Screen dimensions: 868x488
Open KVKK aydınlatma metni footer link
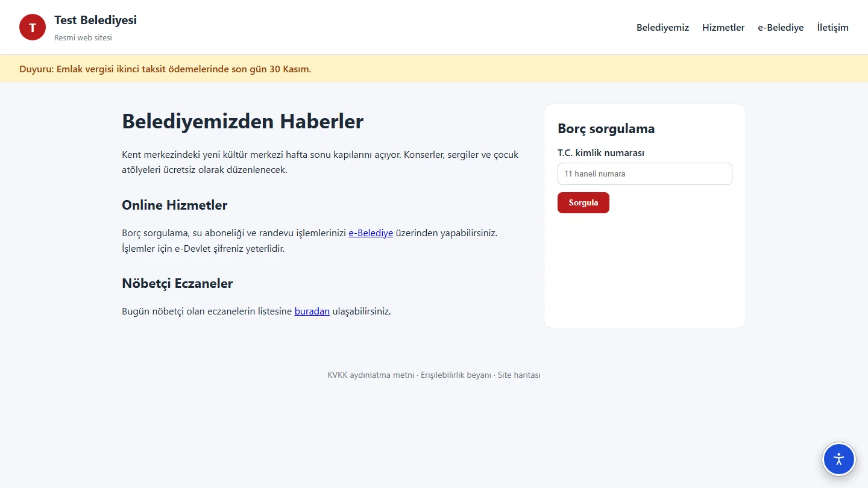pos(371,375)
